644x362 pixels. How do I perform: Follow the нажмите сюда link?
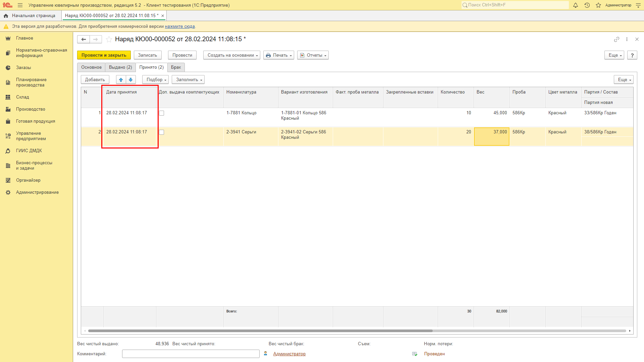180,26
